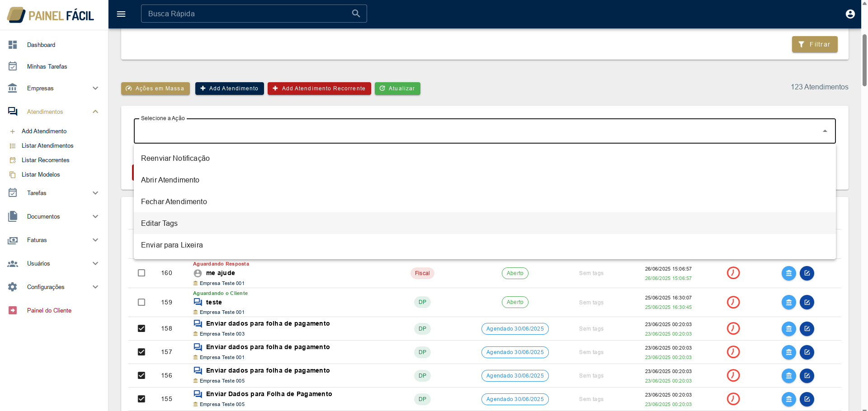
Task: Click the Faturas money icon
Action: click(13, 240)
